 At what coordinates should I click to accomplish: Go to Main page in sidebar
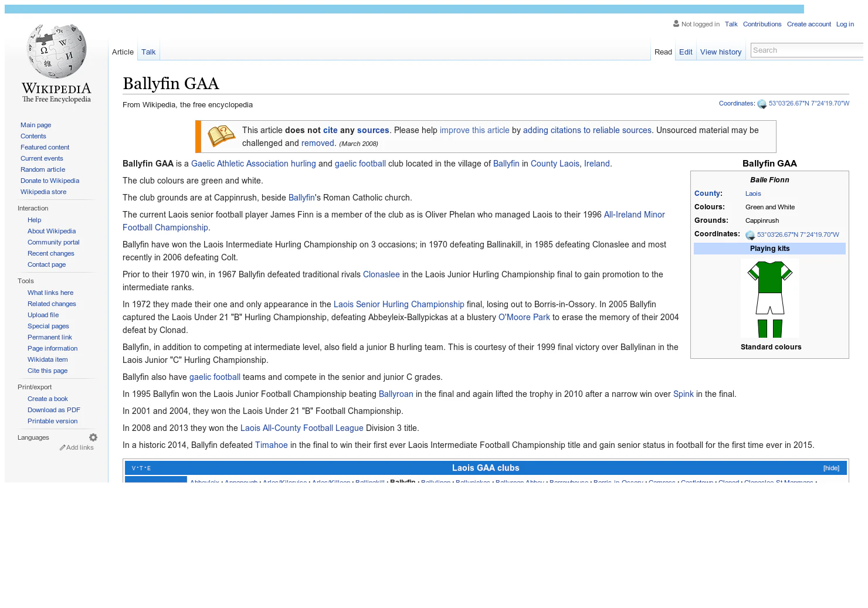36,125
